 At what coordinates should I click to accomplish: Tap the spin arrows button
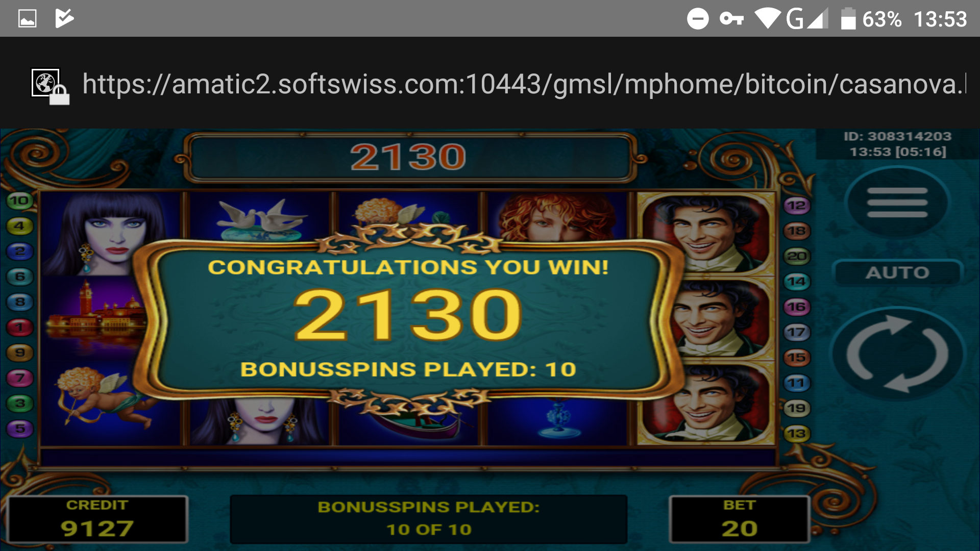tap(897, 354)
